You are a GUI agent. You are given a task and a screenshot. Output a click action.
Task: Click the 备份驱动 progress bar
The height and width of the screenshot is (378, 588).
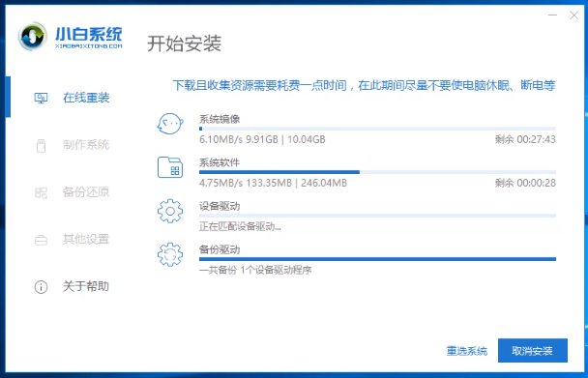tap(377, 259)
